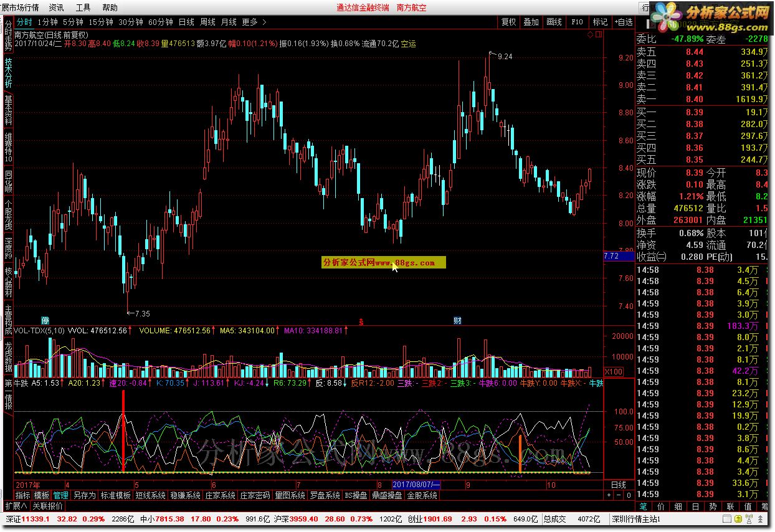Select the 5分钟 period
Screen dimensions: 775x532
(x=74, y=22)
